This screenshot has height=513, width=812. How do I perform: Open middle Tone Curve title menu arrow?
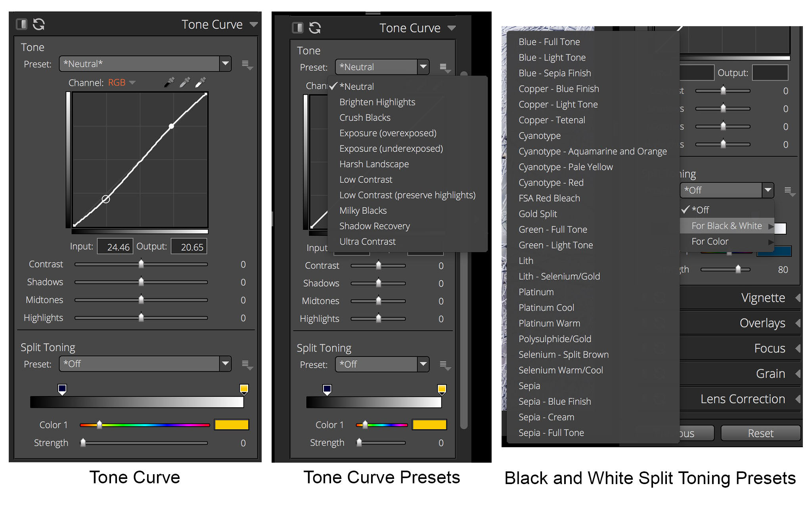[x=451, y=28]
